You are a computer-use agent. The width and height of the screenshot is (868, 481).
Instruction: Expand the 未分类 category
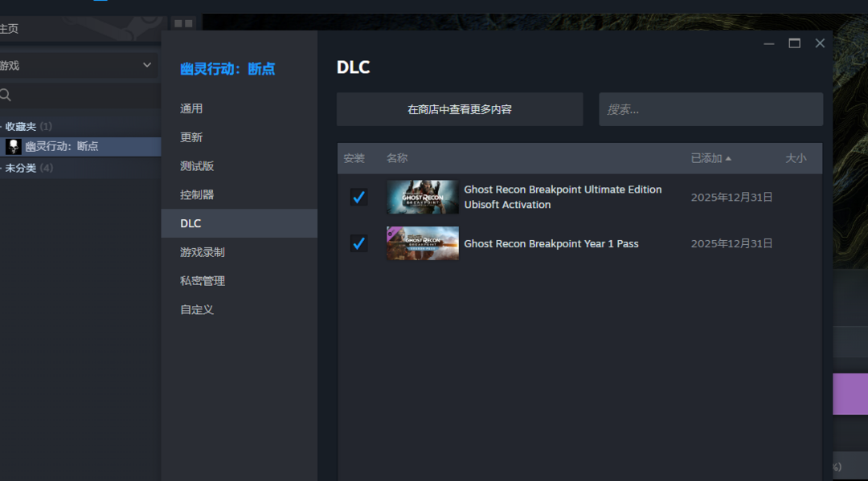pos(2,169)
